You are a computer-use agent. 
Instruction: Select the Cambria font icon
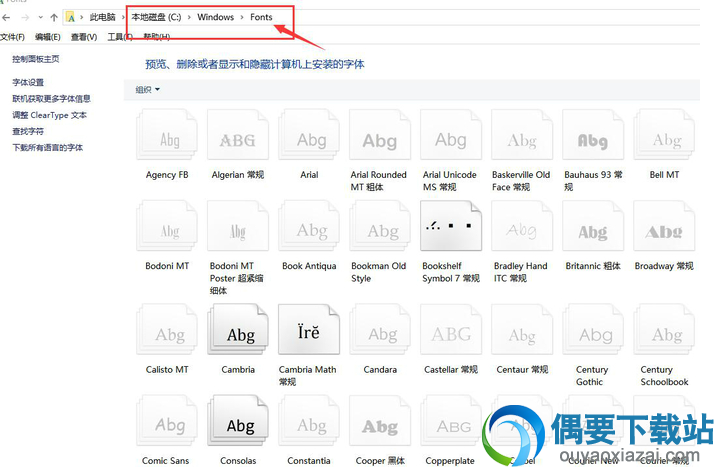tap(238, 329)
